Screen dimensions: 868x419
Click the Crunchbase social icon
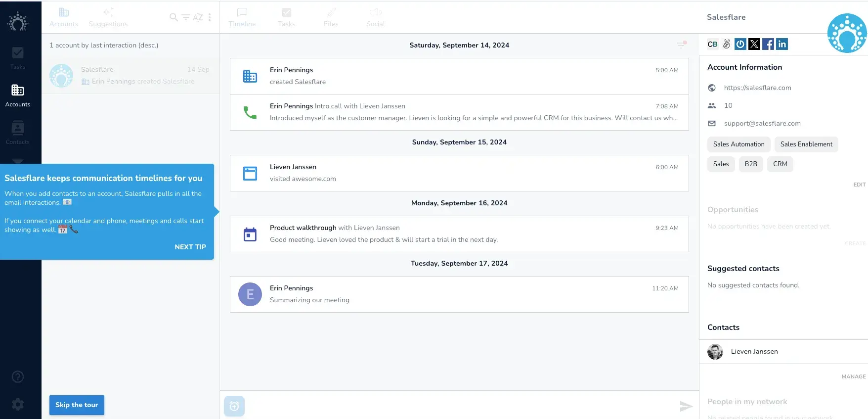click(712, 44)
